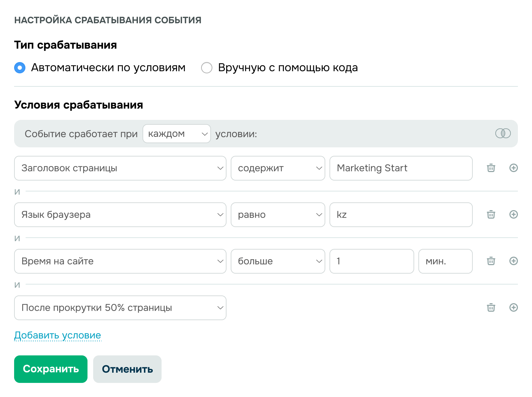532x397 pixels.
Task: Click the 'Отменить' button
Action: [127, 369]
